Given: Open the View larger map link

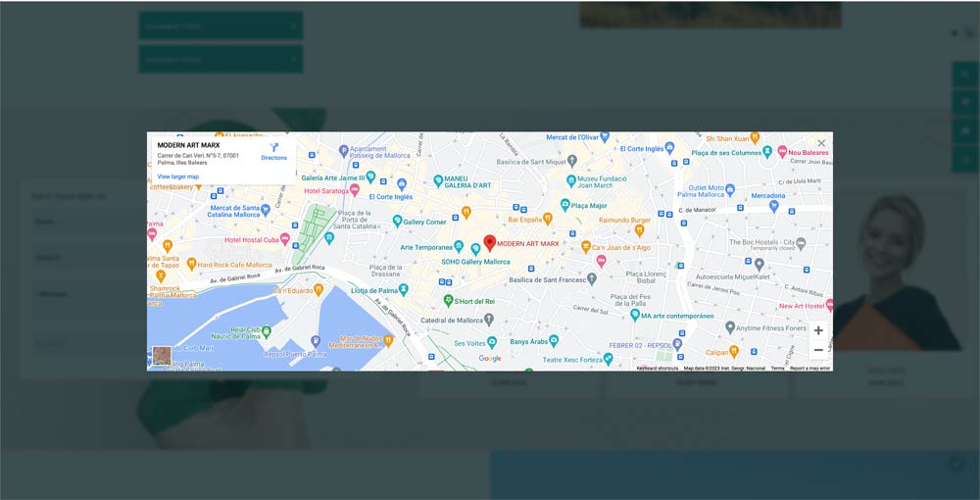Looking at the screenshot, I should tap(177, 176).
